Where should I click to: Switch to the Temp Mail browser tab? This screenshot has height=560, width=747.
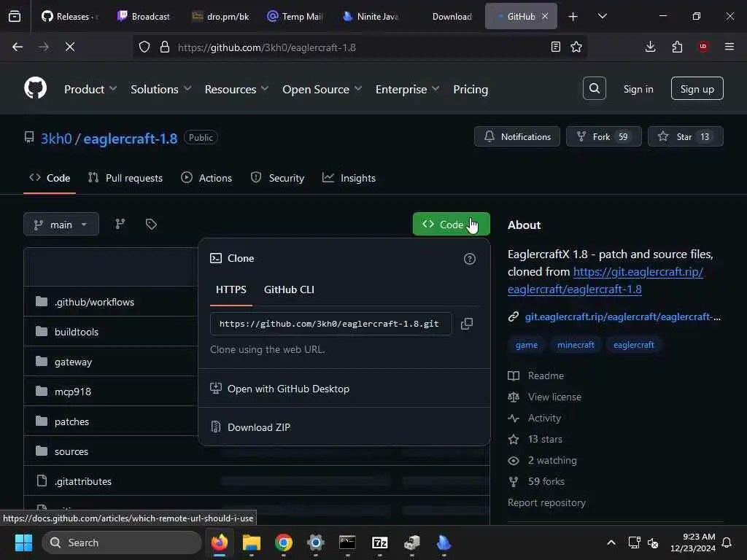coord(295,16)
